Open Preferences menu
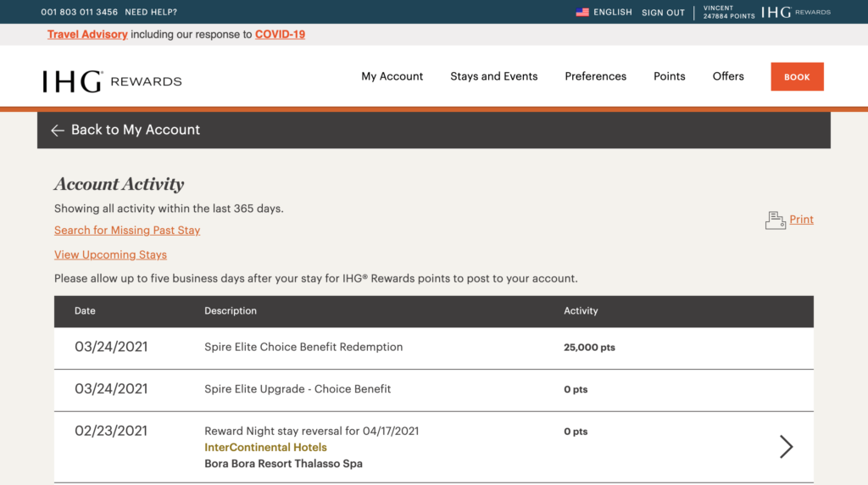Image resolution: width=868 pixels, height=485 pixels. pos(596,76)
